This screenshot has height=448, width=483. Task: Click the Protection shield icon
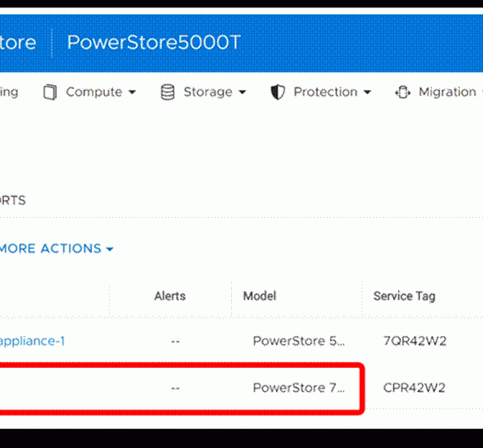(277, 92)
